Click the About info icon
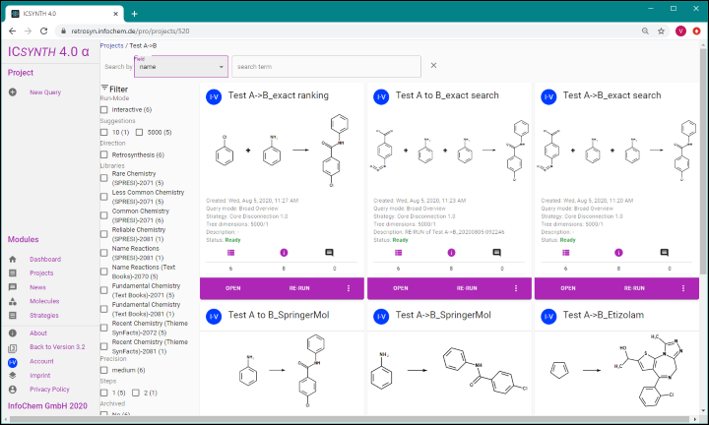The height and width of the screenshot is (425, 709). [x=13, y=333]
